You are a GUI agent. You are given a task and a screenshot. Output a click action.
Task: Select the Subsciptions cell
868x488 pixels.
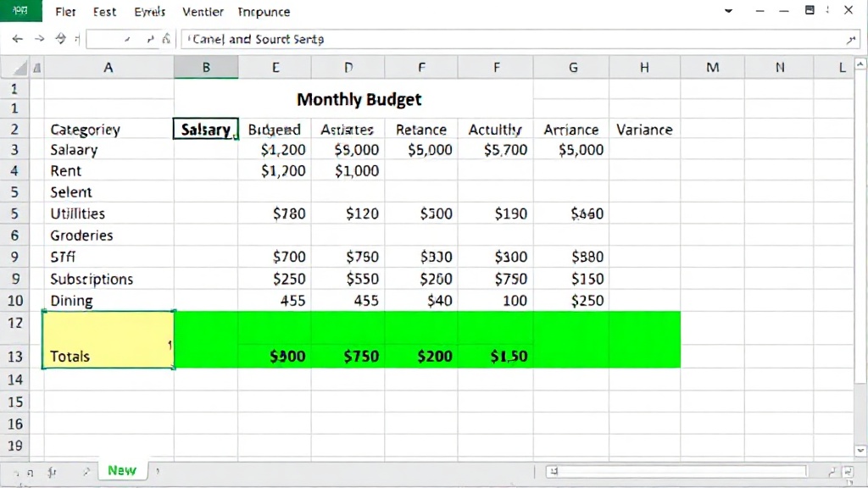pos(108,279)
